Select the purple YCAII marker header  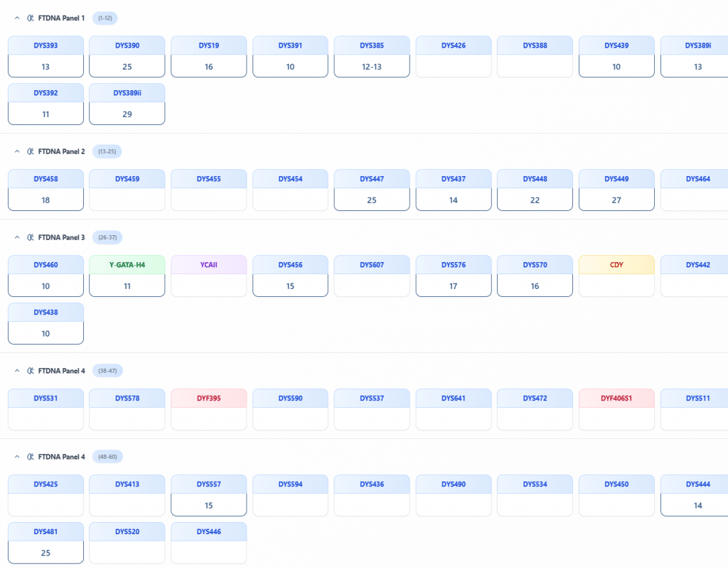click(208, 265)
